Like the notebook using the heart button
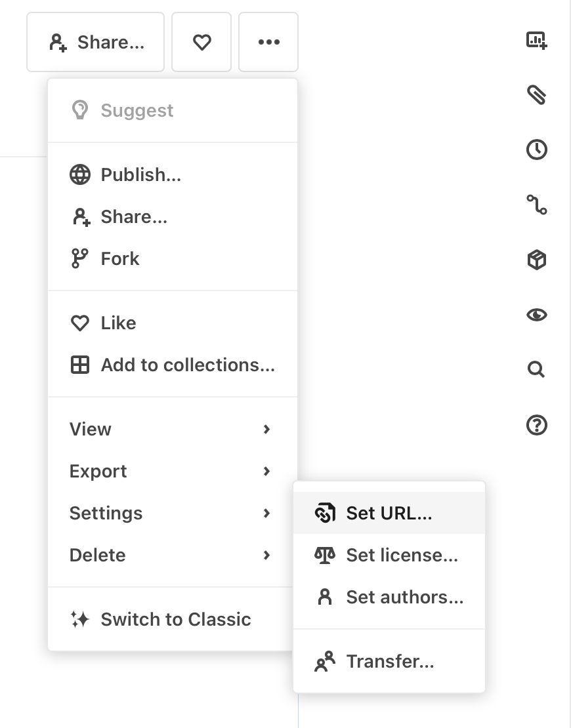Screen dimensions: 571x728 pyautogui.click(x=201, y=41)
